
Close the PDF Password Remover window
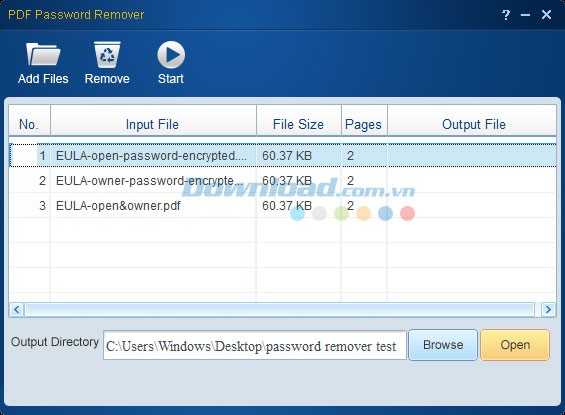click(546, 15)
